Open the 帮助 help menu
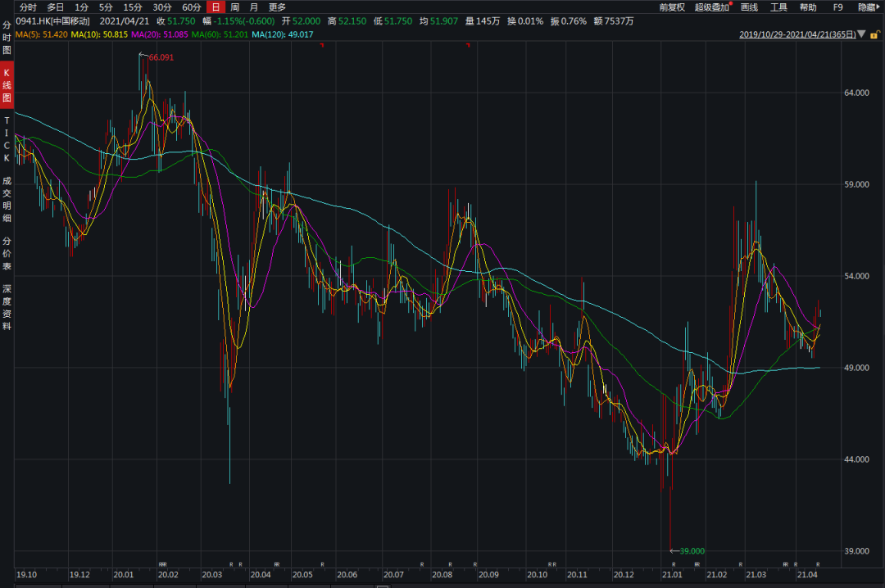This screenshot has height=588, width=885. point(808,7)
